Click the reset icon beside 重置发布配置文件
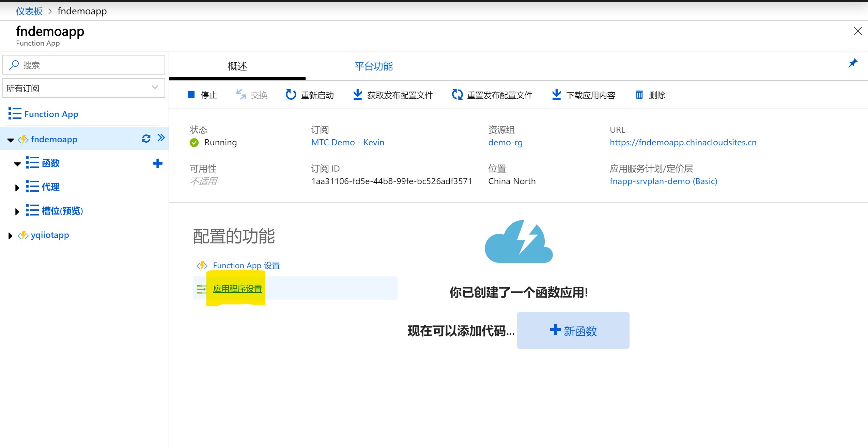868x448 pixels. point(457,94)
